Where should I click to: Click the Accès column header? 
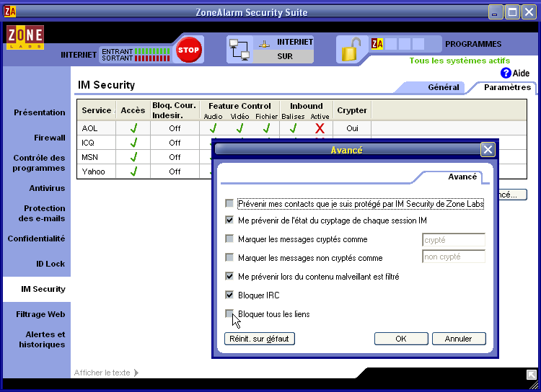[133, 110]
